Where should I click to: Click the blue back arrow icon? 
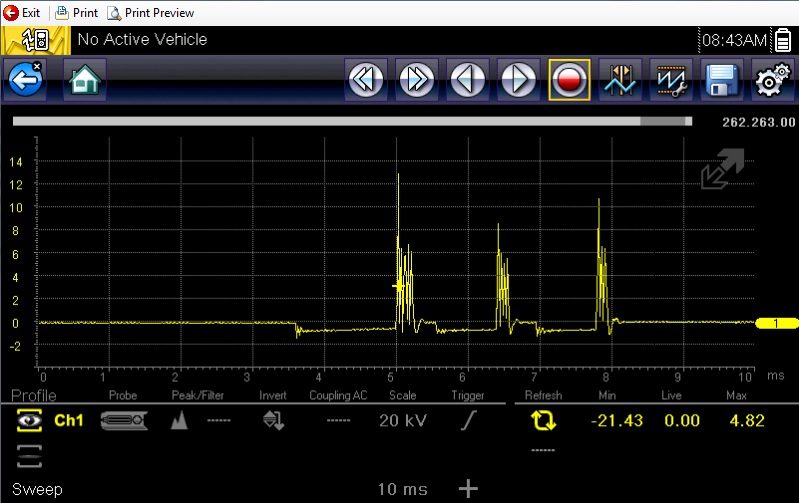tap(25, 80)
